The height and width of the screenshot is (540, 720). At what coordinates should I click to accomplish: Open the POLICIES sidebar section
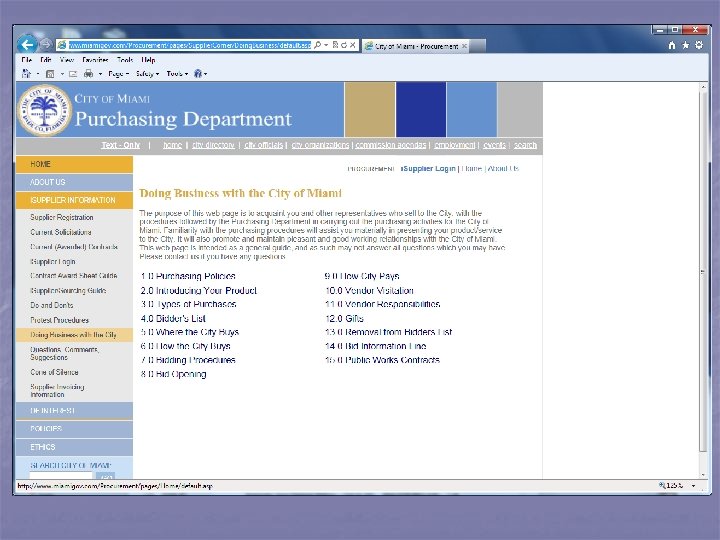pyautogui.click(x=74, y=428)
